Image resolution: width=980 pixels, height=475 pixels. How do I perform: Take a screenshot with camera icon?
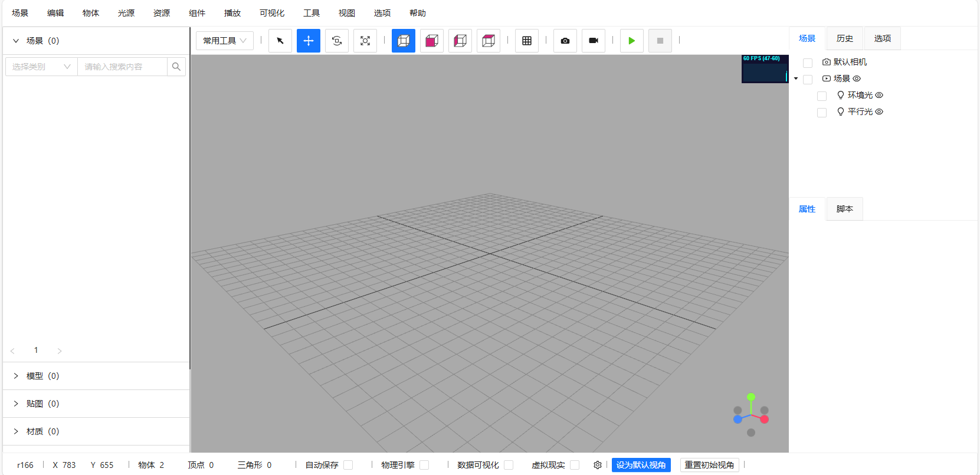click(565, 41)
